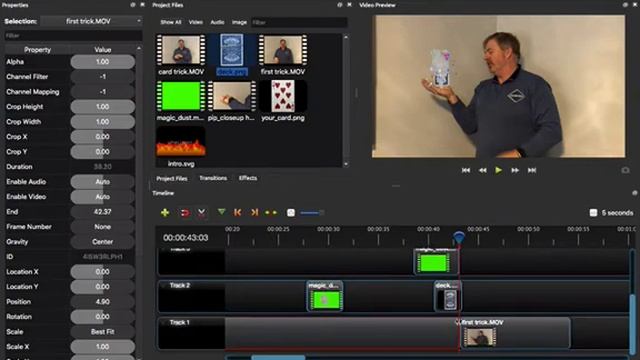This screenshot has height=360, width=640.
Task: Sort by the Property column header
Action: click(x=37, y=49)
